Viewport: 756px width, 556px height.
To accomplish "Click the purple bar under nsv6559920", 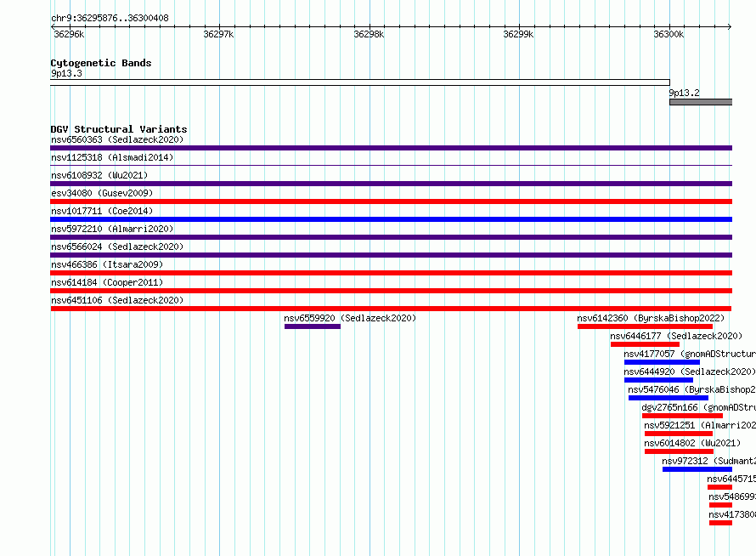I will (x=313, y=326).
